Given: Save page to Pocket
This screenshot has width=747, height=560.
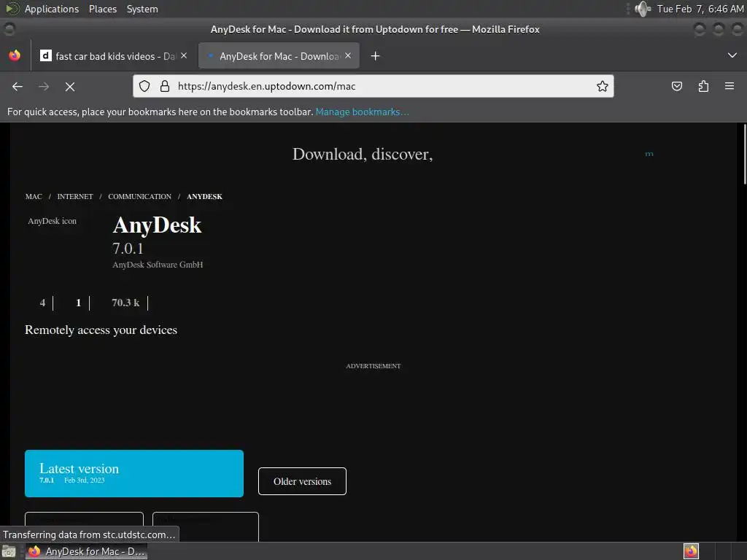Looking at the screenshot, I should coord(677,86).
